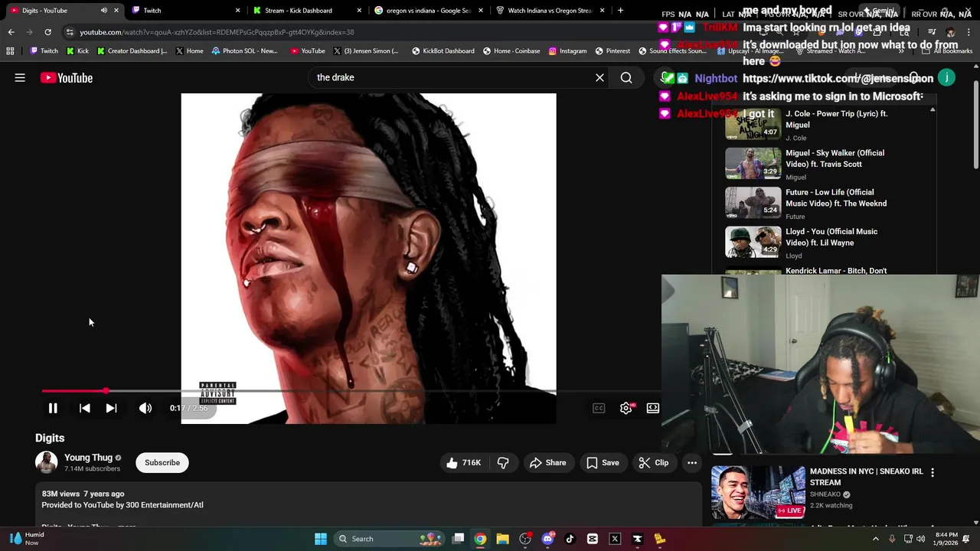Open options for SNEAKO IRL stream

[x=933, y=473]
